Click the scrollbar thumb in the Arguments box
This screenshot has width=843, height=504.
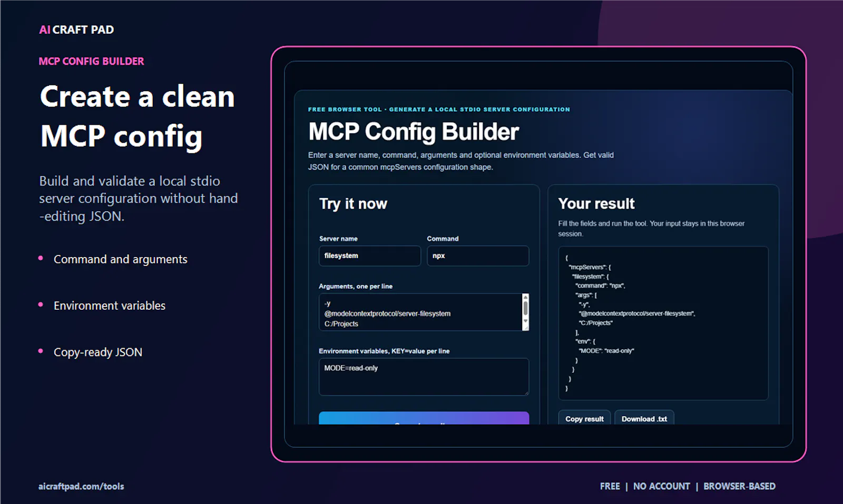point(525,308)
